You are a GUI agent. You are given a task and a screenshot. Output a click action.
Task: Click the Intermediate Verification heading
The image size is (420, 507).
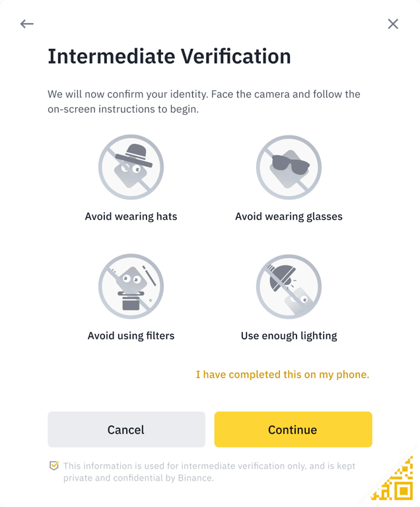169,56
